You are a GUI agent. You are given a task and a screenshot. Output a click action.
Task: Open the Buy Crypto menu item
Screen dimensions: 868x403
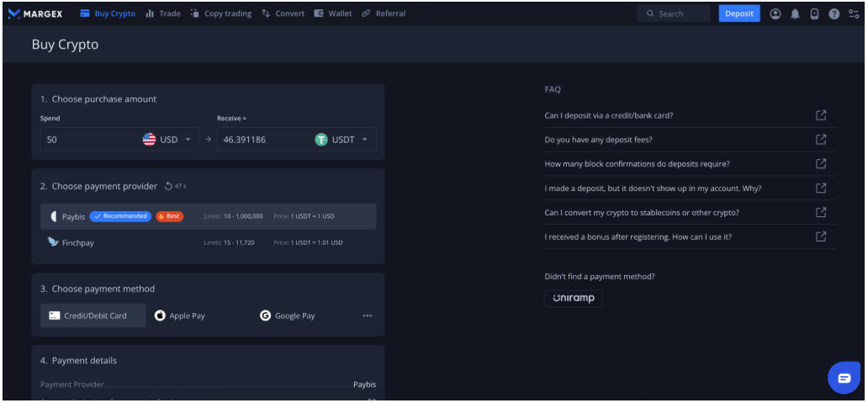click(x=108, y=13)
